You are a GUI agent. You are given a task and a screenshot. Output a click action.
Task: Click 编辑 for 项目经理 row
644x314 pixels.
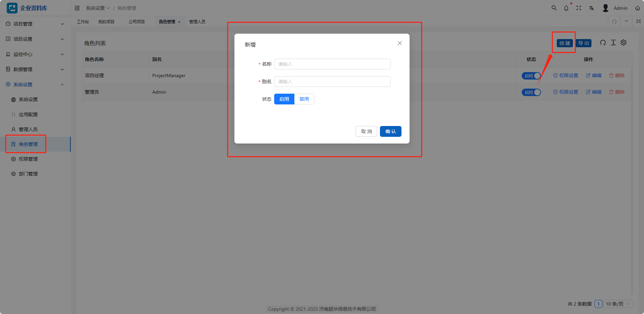pos(594,75)
